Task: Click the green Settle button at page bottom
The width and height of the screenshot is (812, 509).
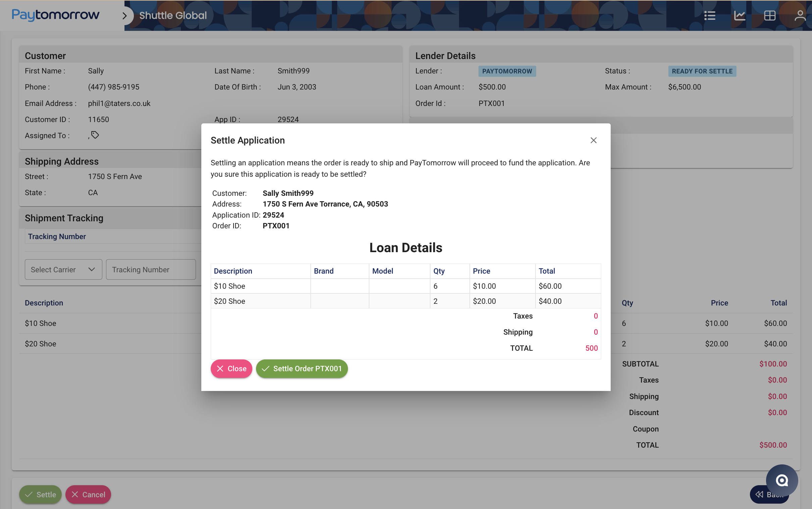Action: (40, 494)
